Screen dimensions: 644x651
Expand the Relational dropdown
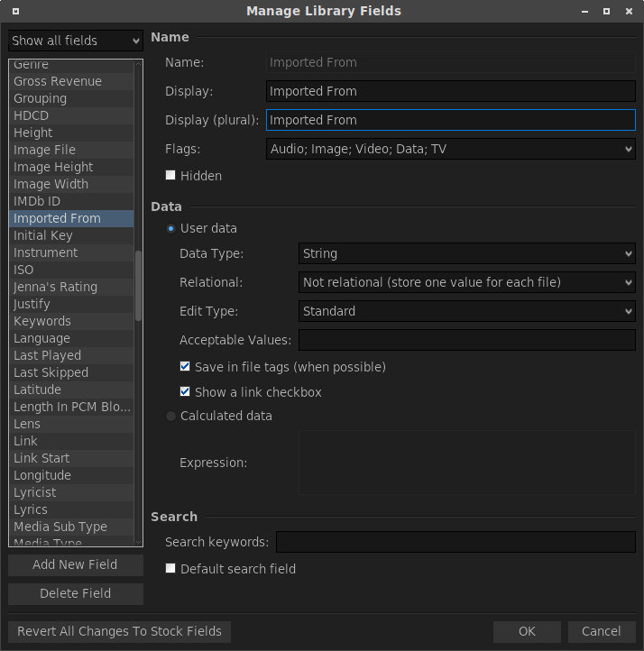(466, 282)
